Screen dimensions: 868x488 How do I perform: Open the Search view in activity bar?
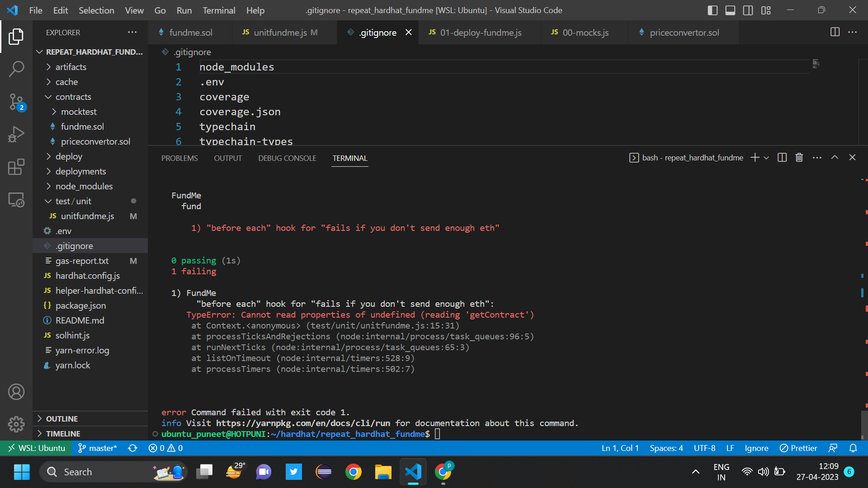pos(16,69)
